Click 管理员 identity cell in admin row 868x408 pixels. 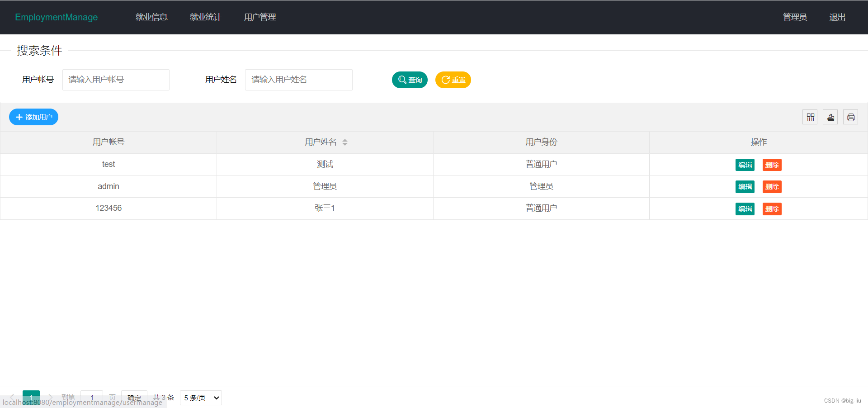pyautogui.click(x=541, y=186)
